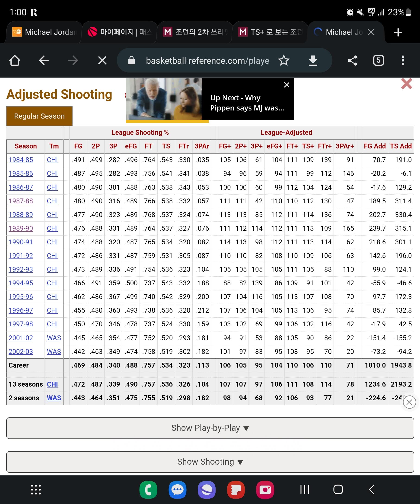Open the 1984-85 season link
This screenshot has width=420, height=504.
(21, 160)
